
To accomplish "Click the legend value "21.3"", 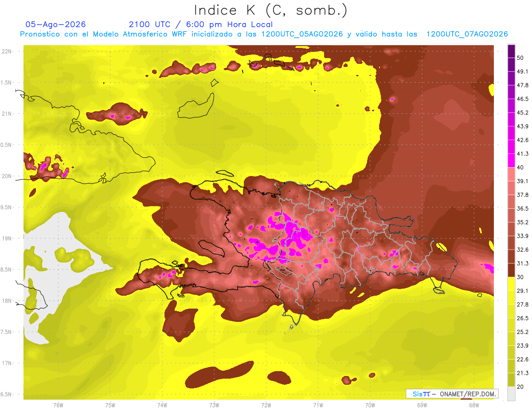I will coord(522,373).
